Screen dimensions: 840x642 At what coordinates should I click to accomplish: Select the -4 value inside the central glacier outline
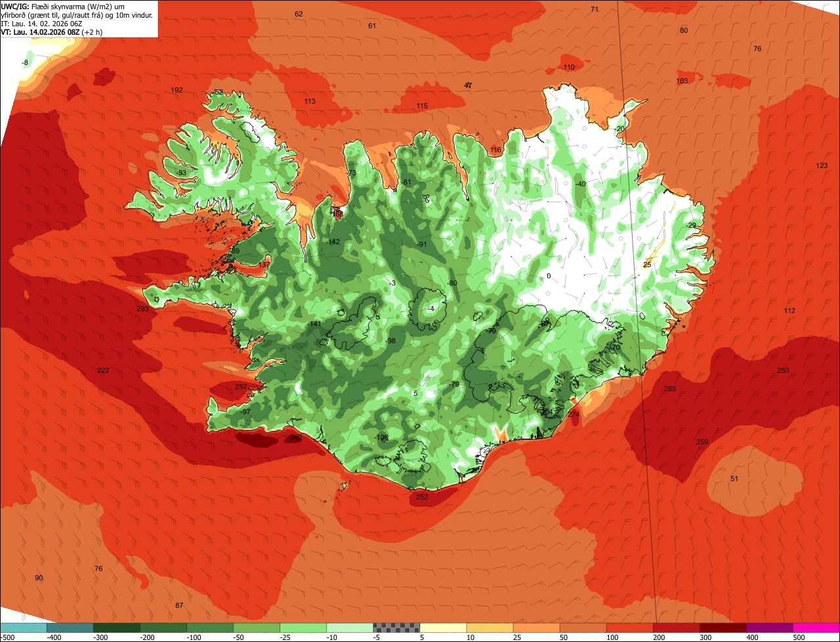(x=430, y=309)
